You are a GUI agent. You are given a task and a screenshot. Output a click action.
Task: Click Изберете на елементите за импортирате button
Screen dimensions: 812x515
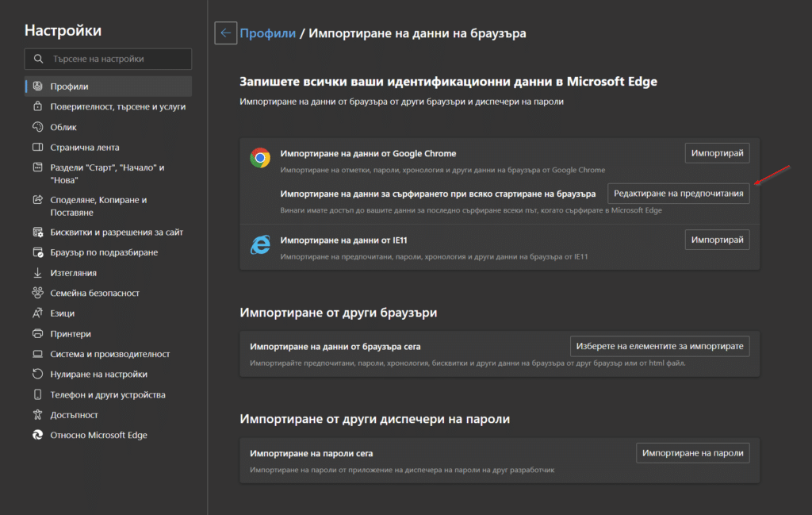tap(660, 346)
